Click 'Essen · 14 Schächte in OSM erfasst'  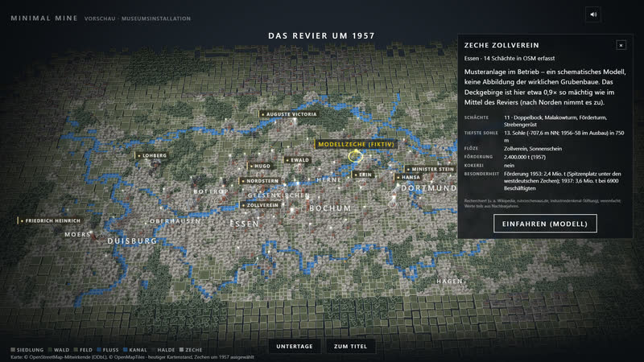pyautogui.click(x=510, y=58)
